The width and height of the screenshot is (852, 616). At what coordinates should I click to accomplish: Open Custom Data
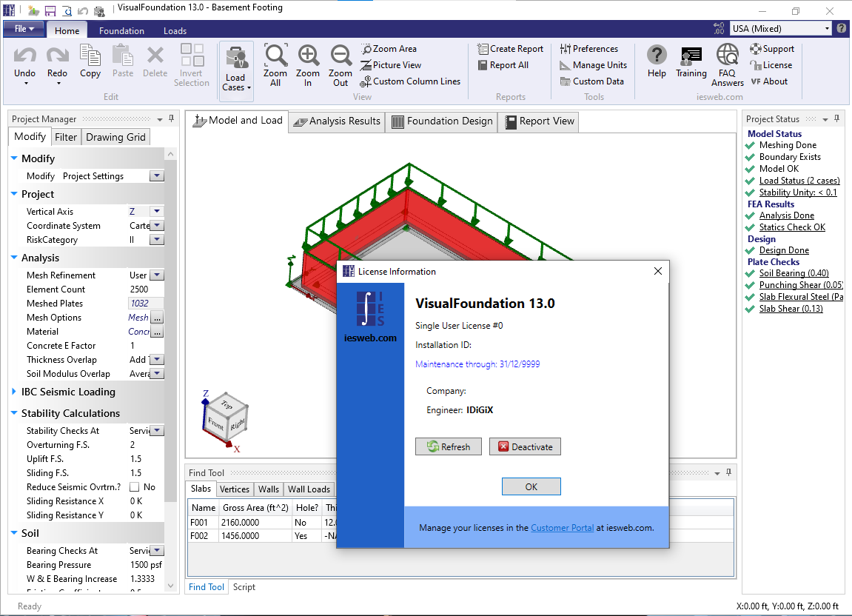(591, 81)
